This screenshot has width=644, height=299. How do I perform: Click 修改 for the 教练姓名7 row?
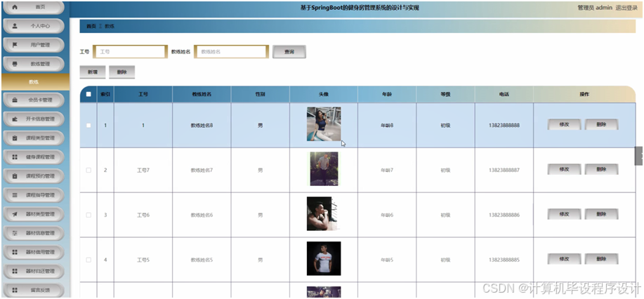(564, 169)
